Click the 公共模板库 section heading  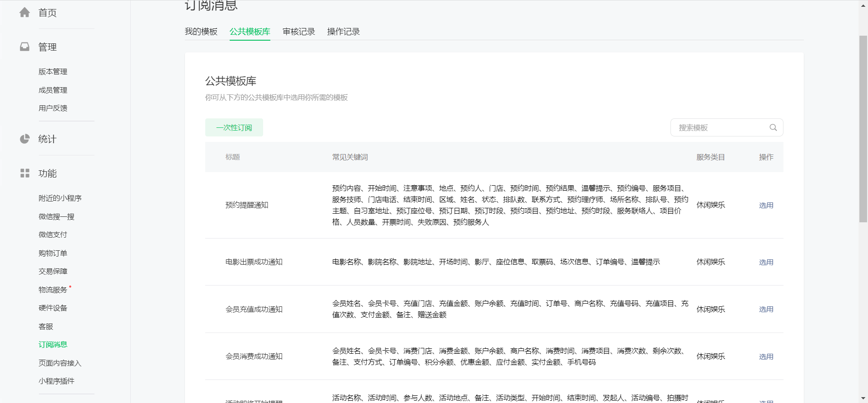click(231, 81)
